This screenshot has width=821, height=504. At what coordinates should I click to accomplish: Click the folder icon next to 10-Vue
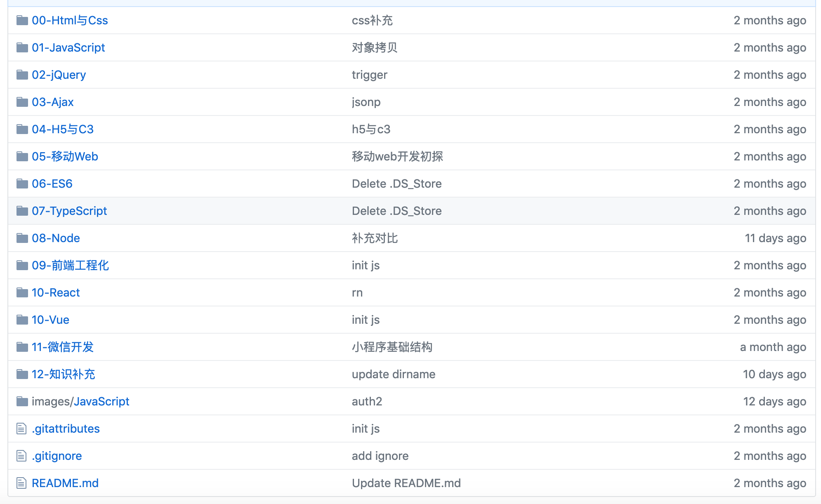click(x=22, y=320)
